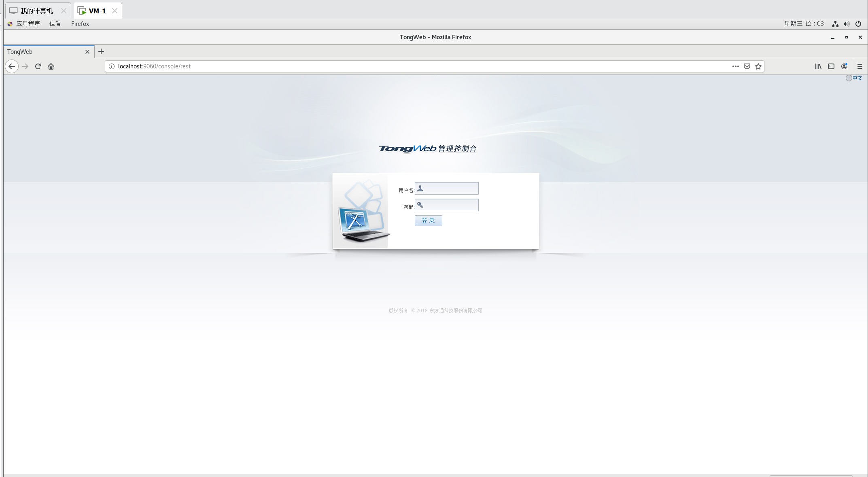Show site information for localhost

pos(112,66)
